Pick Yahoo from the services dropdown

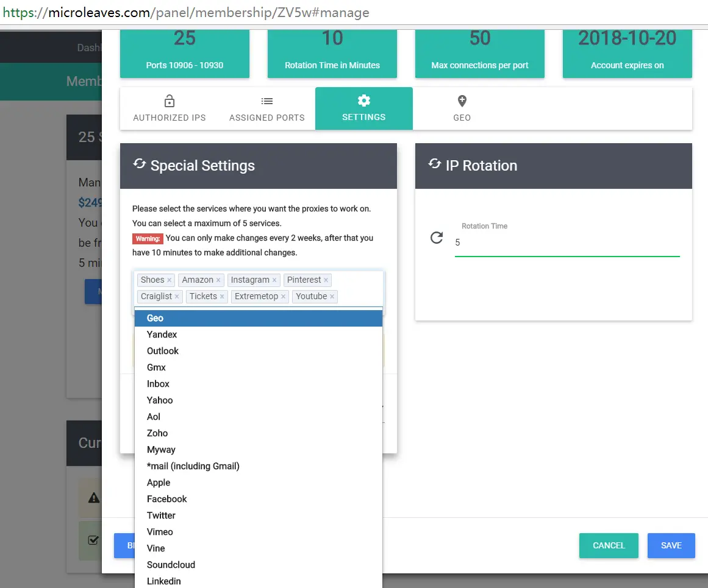(x=259, y=400)
